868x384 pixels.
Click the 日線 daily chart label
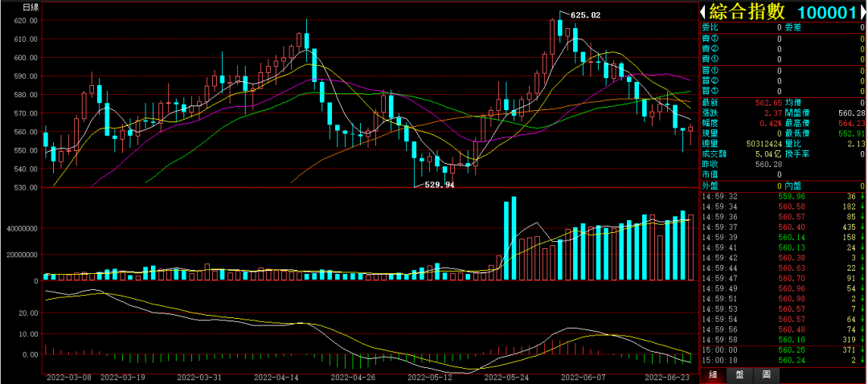(x=30, y=7)
